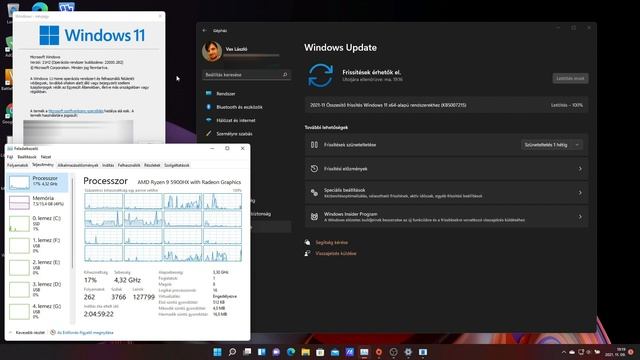The height and width of the screenshot is (360, 640).
Task: Open Segítség kérése link
Action: tap(331, 242)
